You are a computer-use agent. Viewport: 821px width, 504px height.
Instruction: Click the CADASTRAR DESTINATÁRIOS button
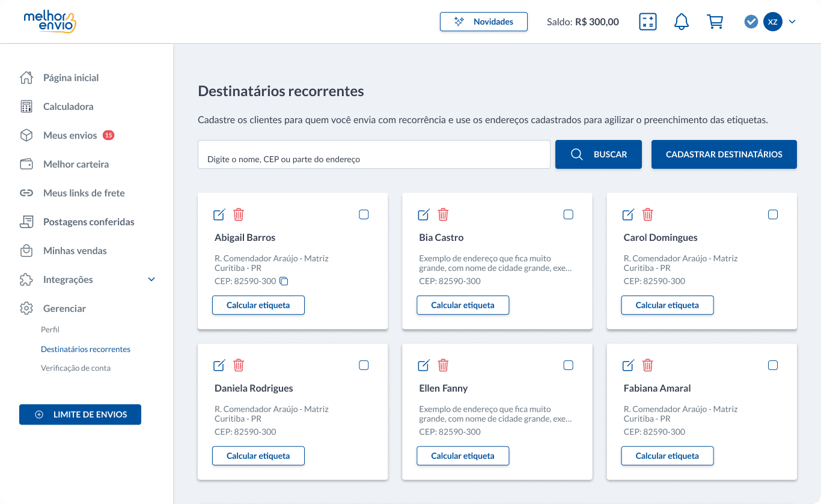tap(724, 154)
